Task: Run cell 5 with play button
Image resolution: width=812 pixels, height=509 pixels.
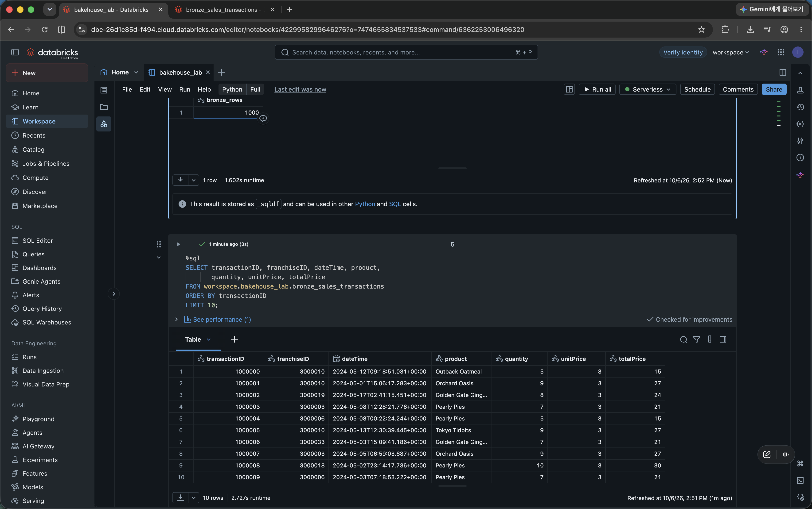Action: (178, 244)
